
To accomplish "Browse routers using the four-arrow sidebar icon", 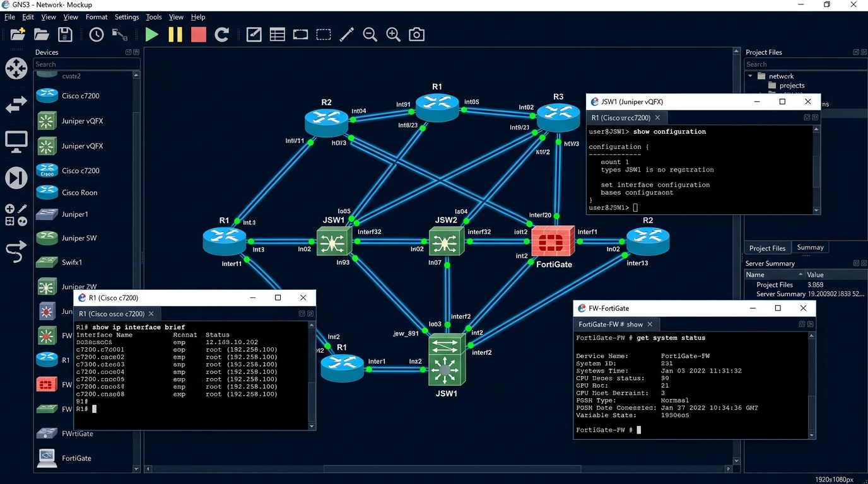I will (16, 68).
